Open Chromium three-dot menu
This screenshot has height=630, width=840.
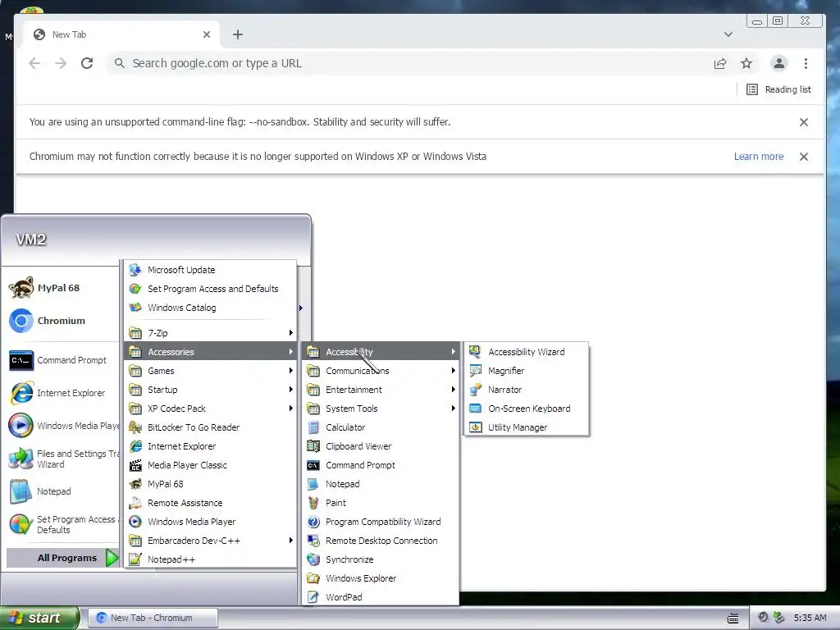(x=806, y=63)
